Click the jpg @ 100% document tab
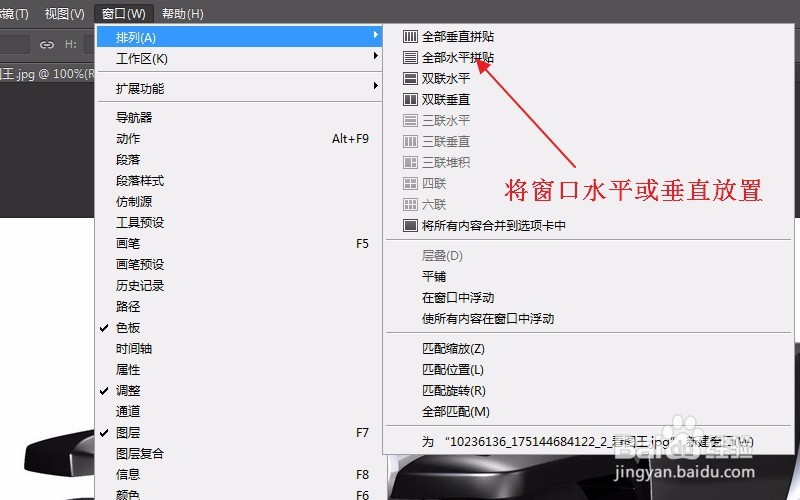The width and height of the screenshot is (800, 500). (x=47, y=74)
